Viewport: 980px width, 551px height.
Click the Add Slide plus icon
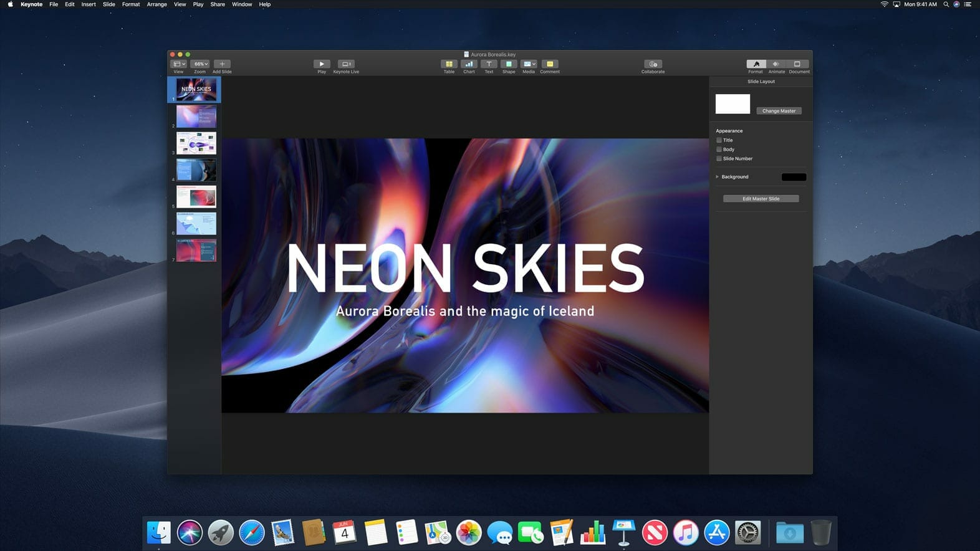pos(222,64)
